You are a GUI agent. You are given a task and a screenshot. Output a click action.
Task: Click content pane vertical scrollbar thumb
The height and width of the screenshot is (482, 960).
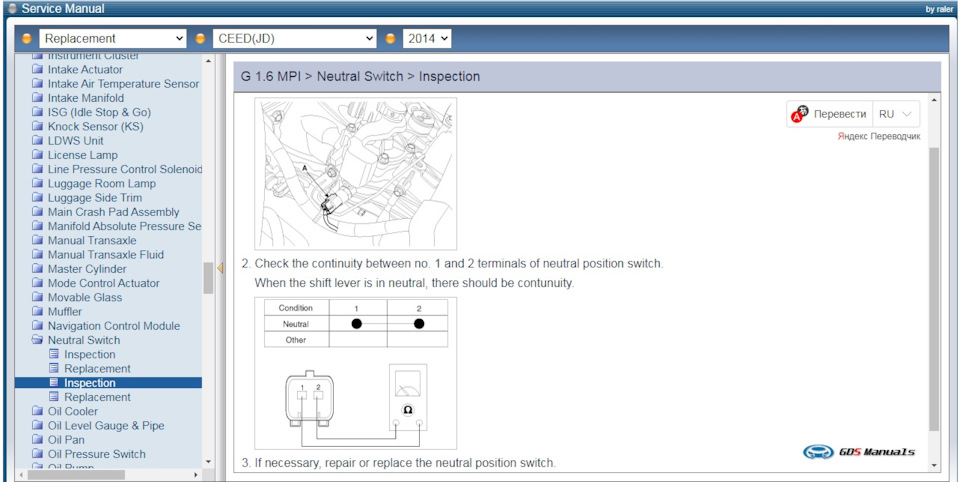(934, 288)
